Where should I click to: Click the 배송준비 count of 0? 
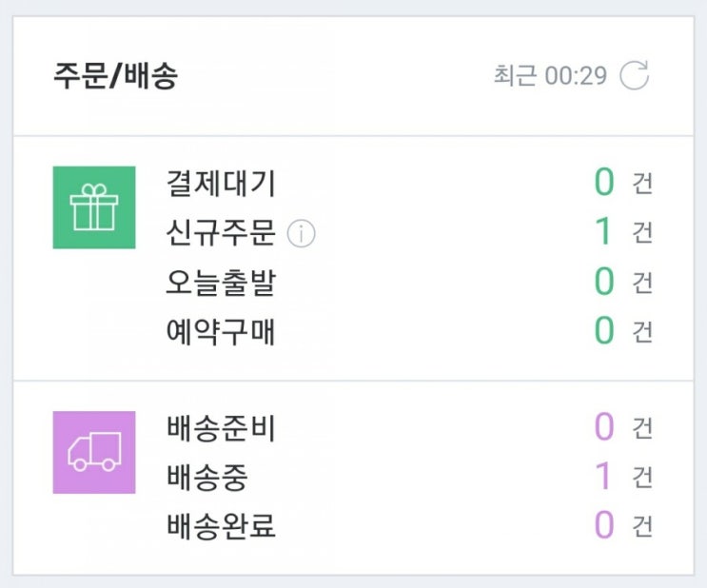(x=604, y=427)
